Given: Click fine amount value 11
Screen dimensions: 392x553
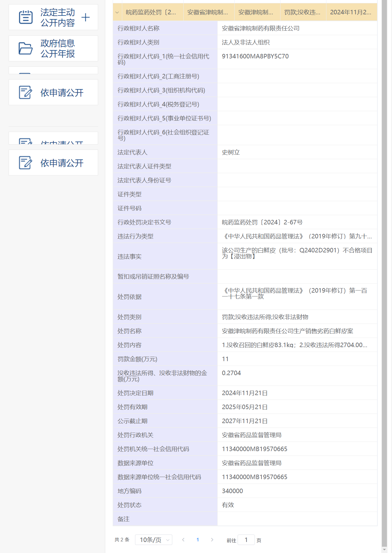Looking at the screenshot, I should coord(225,359).
